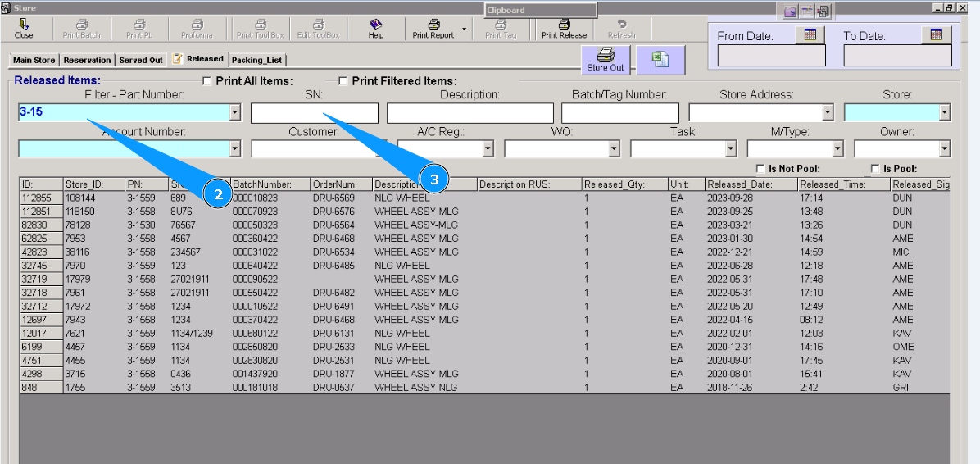
Task: Expand the Filter Part Number dropdown
Action: [235, 113]
